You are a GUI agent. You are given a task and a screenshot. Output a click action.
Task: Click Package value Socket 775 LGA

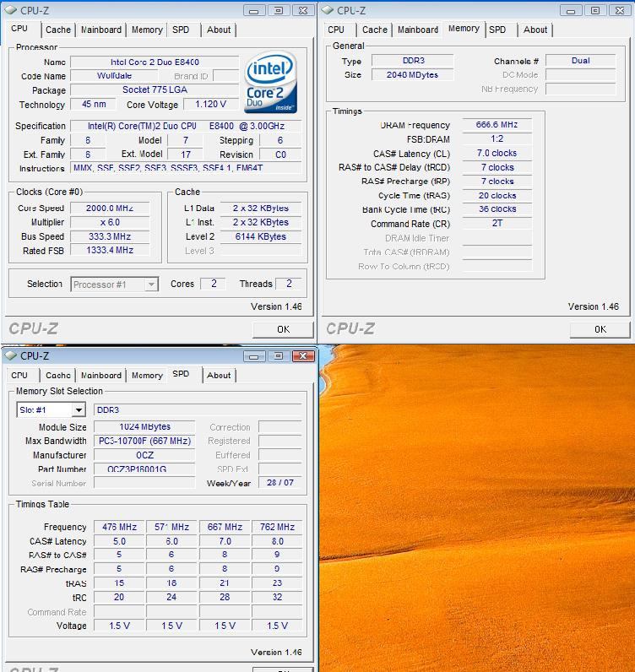pyautogui.click(x=155, y=90)
